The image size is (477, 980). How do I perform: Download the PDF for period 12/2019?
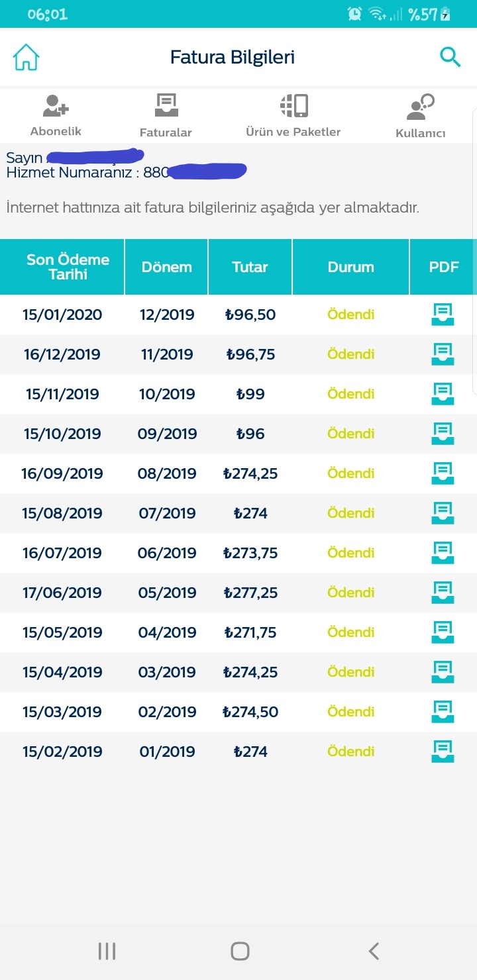tap(443, 315)
